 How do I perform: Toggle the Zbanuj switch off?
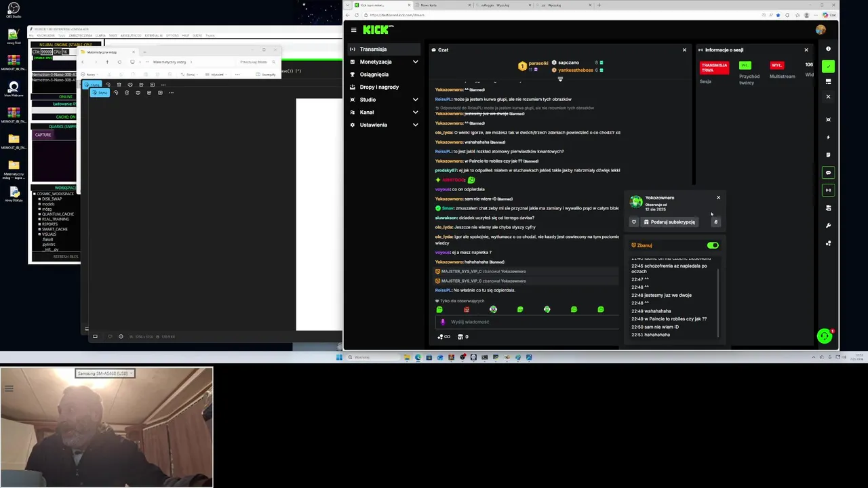tap(713, 245)
